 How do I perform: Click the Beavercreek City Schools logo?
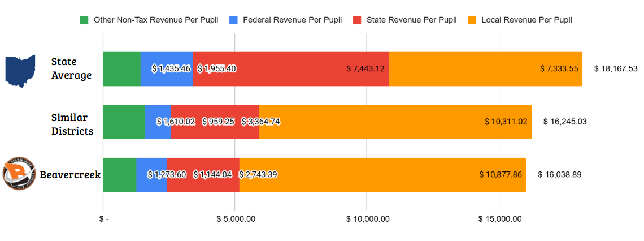[19, 174]
